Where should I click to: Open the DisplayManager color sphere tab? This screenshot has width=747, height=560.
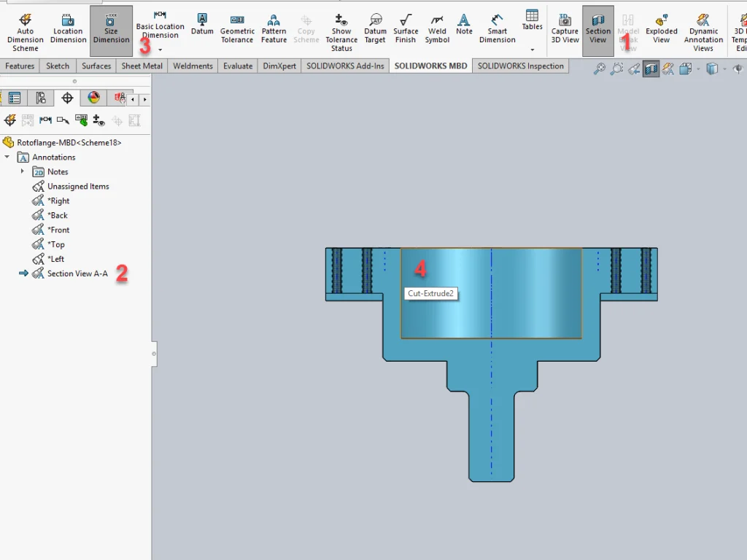93,98
